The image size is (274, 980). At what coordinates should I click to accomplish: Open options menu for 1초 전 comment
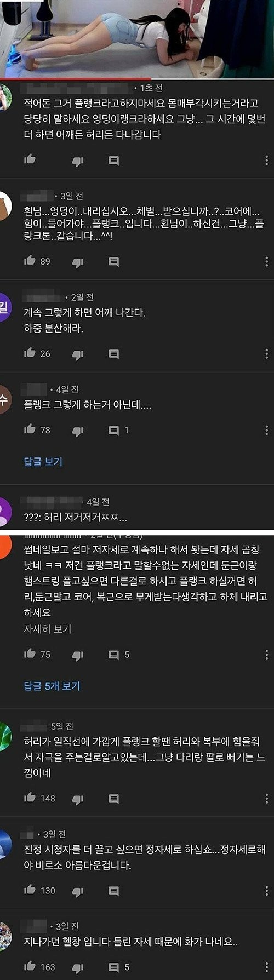coord(266,160)
